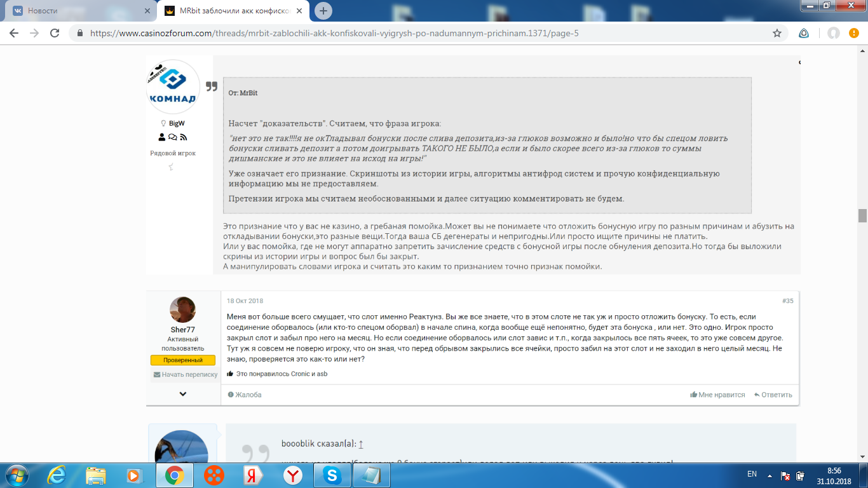This screenshot has width=868, height=488.
Task: Open BigW's RSS feed icon
Action: [183, 137]
